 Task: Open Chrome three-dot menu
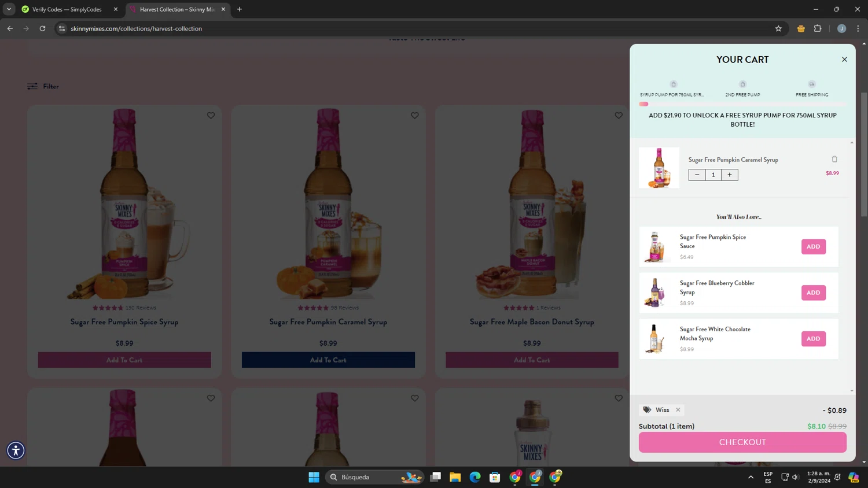point(858,28)
